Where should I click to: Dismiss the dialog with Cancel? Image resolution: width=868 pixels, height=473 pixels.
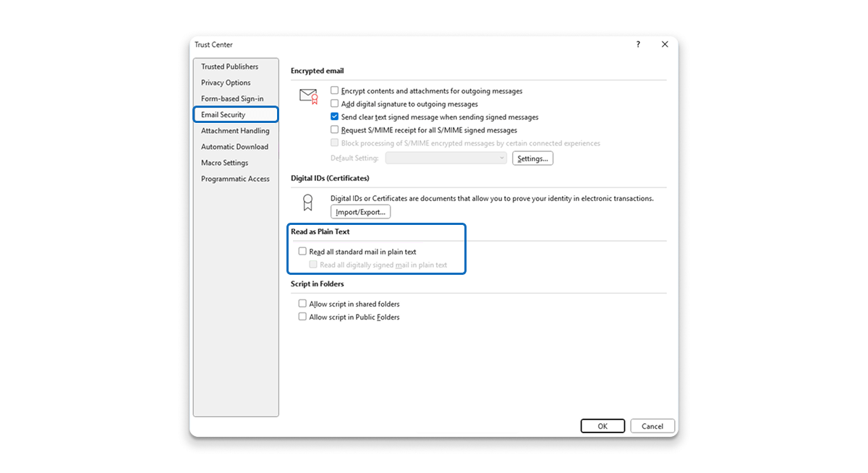[x=652, y=425]
